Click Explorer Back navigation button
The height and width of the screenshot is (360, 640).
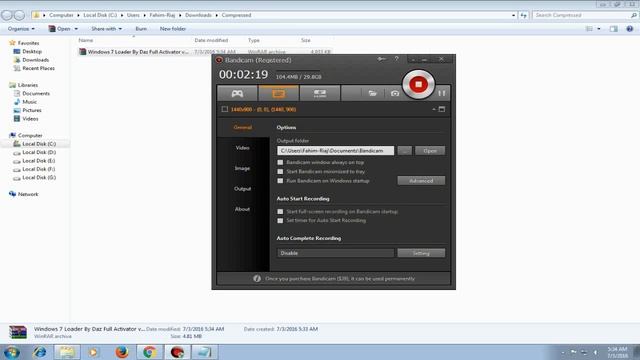[x=7, y=15]
